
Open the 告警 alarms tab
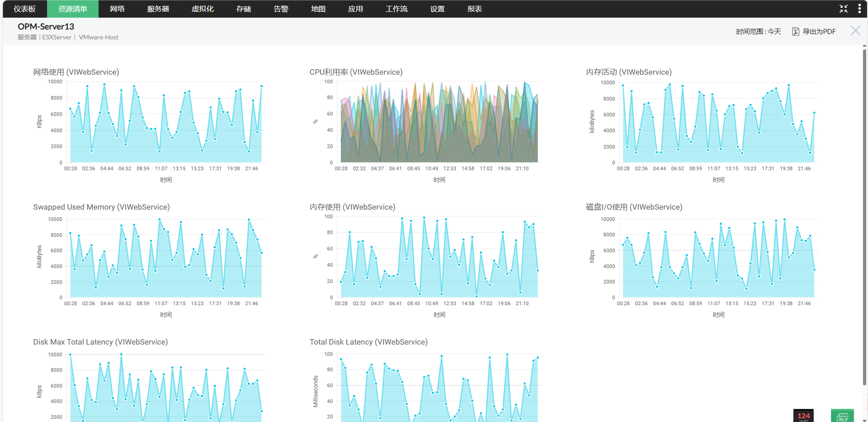[281, 9]
